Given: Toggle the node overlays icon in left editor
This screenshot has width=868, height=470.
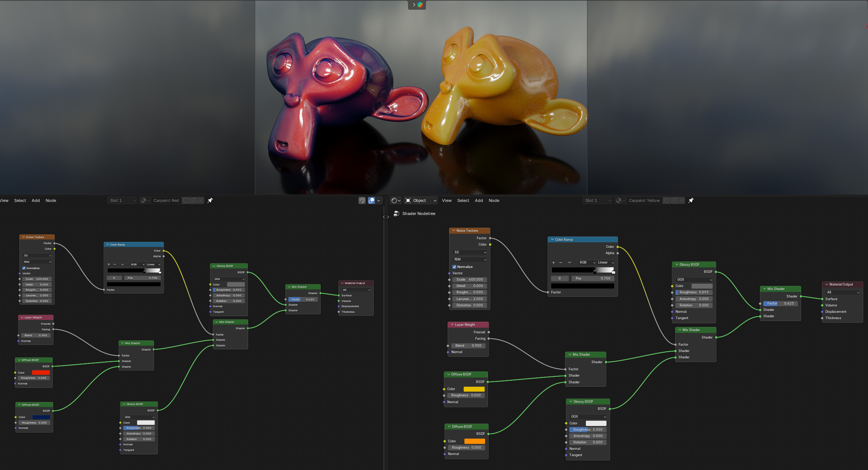Looking at the screenshot, I should (x=371, y=200).
